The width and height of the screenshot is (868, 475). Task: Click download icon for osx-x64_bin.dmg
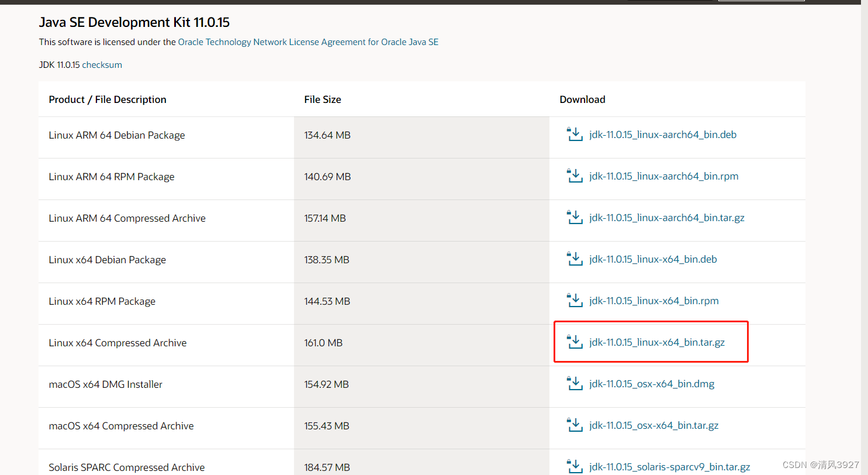[x=575, y=383]
